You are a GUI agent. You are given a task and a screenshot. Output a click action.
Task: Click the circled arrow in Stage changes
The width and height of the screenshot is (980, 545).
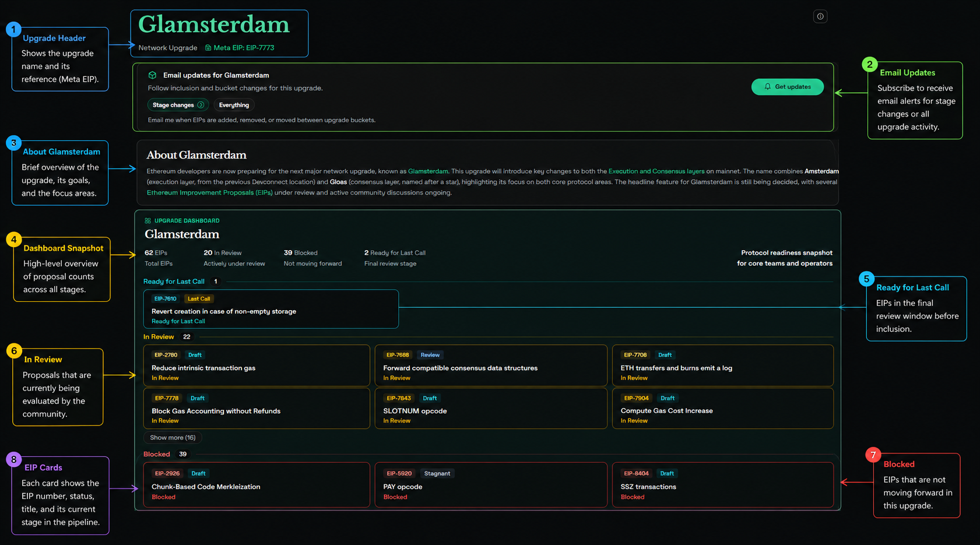pyautogui.click(x=201, y=105)
